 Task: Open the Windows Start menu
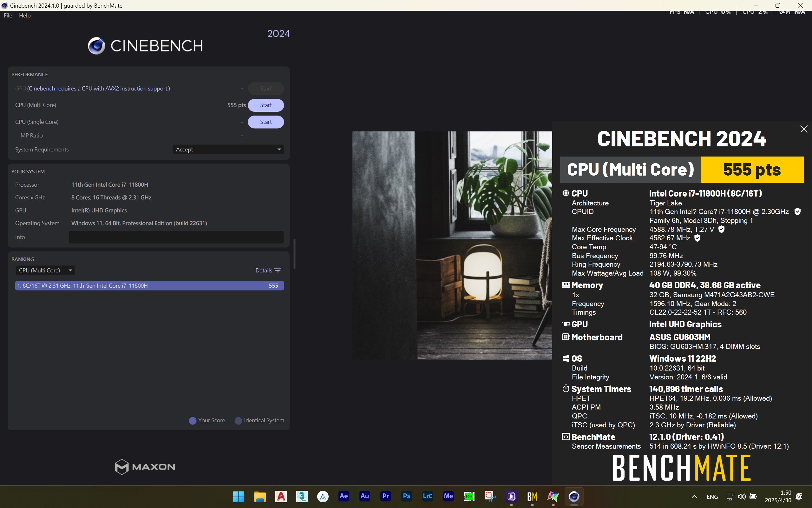click(x=239, y=496)
